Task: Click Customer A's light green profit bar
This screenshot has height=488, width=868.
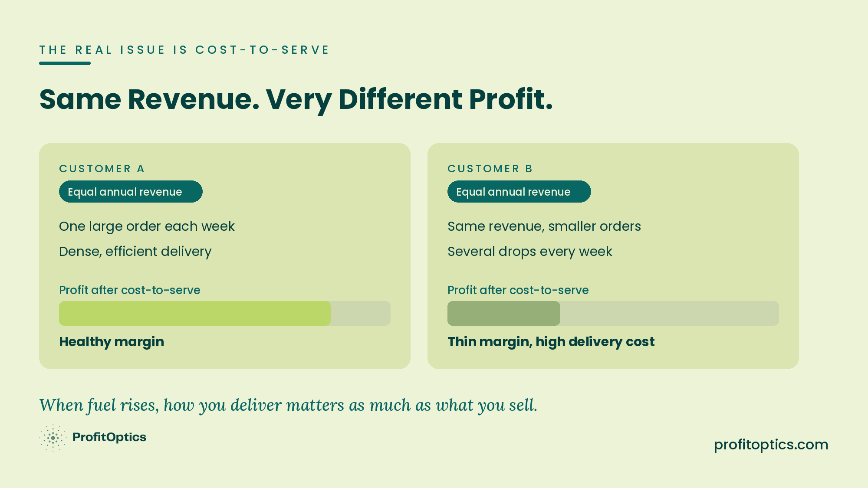Action: [195, 313]
